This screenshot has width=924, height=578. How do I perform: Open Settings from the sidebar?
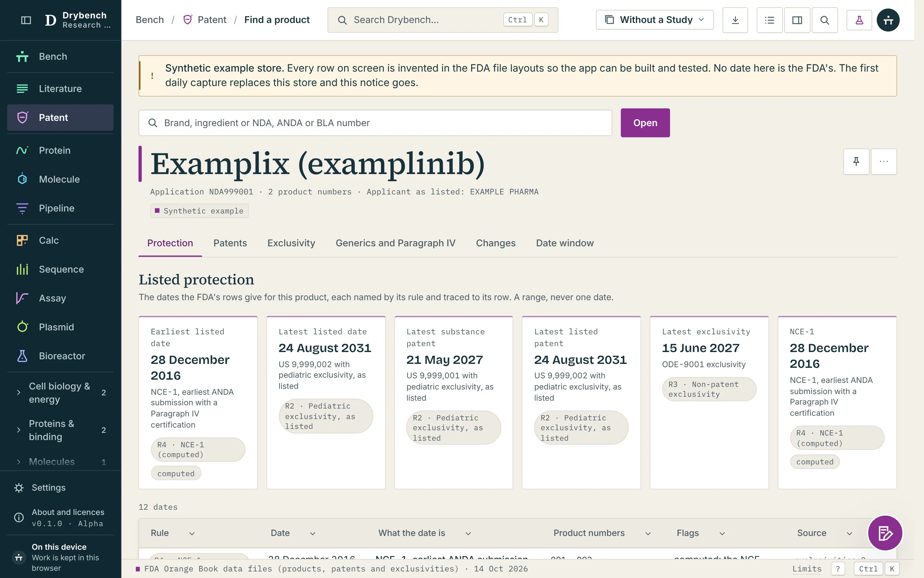tap(60, 488)
